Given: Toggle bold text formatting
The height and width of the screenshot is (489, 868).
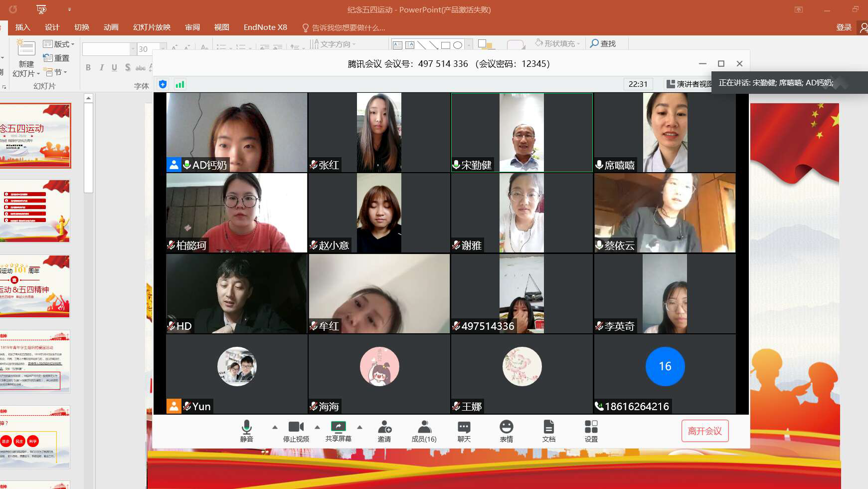Looking at the screenshot, I should point(88,67).
